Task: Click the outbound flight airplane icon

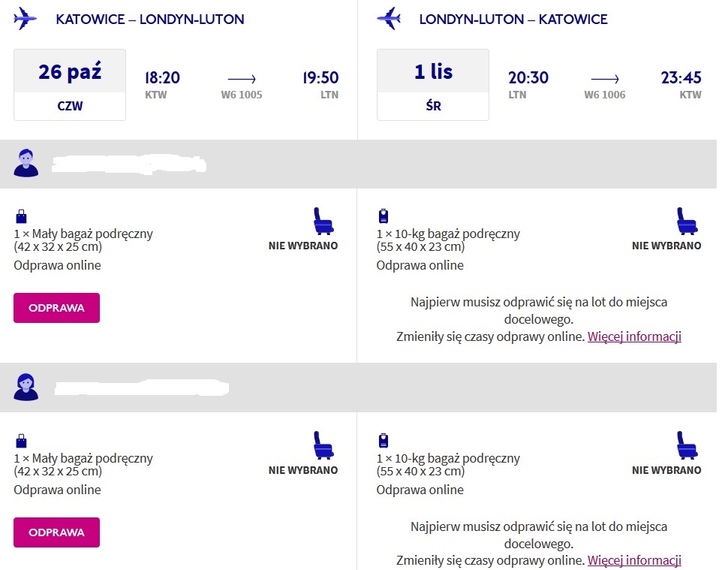Action: pyautogui.click(x=25, y=19)
